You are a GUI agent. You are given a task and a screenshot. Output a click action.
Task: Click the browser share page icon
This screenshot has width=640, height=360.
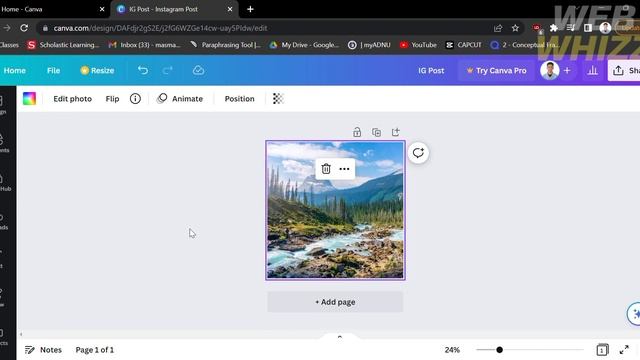click(x=498, y=28)
